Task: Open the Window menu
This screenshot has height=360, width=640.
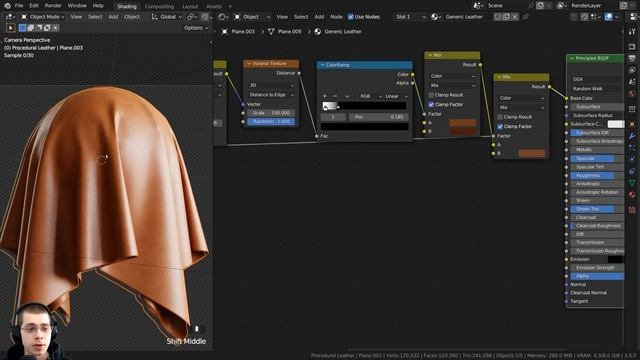Action: (x=77, y=6)
